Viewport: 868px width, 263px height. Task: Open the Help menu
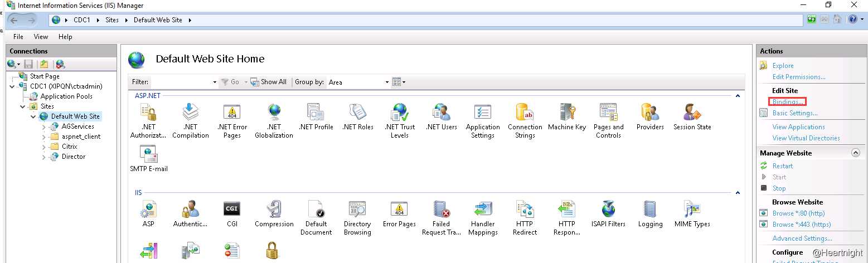(x=65, y=37)
